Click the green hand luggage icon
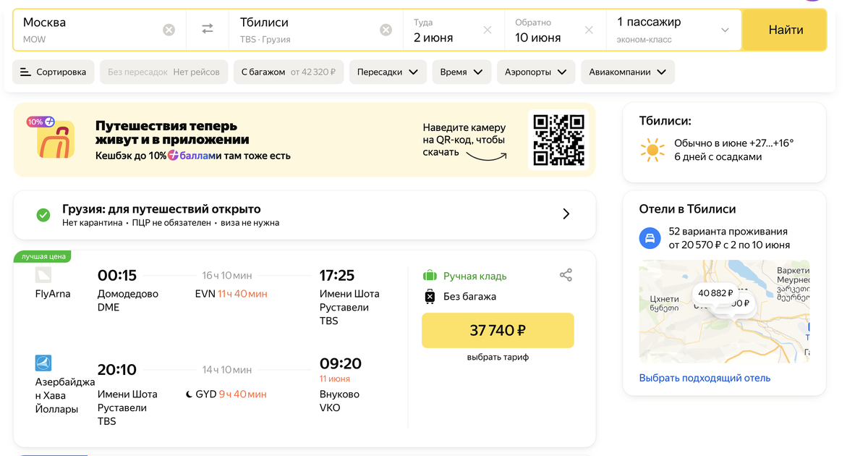This screenshot has width=868, height=456. click(430, 276)
